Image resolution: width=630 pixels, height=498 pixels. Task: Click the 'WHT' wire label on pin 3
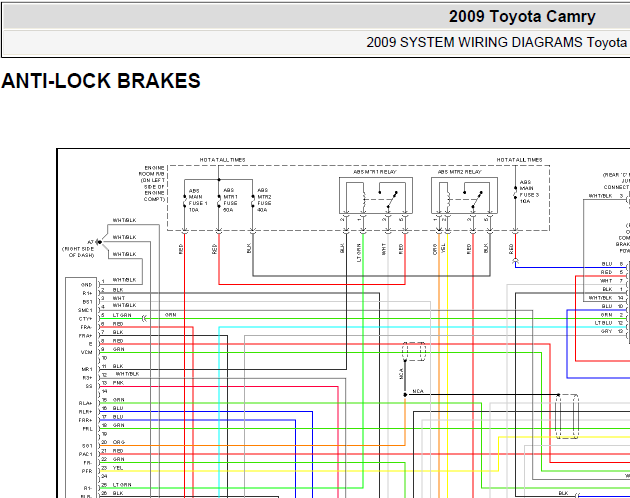[x=119, y=298]
